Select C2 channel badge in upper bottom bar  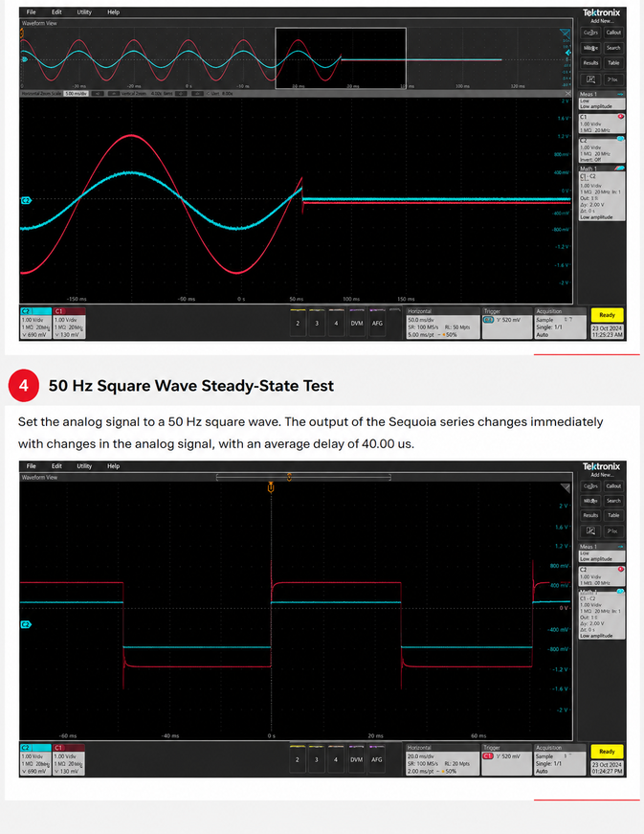[35, 324]
